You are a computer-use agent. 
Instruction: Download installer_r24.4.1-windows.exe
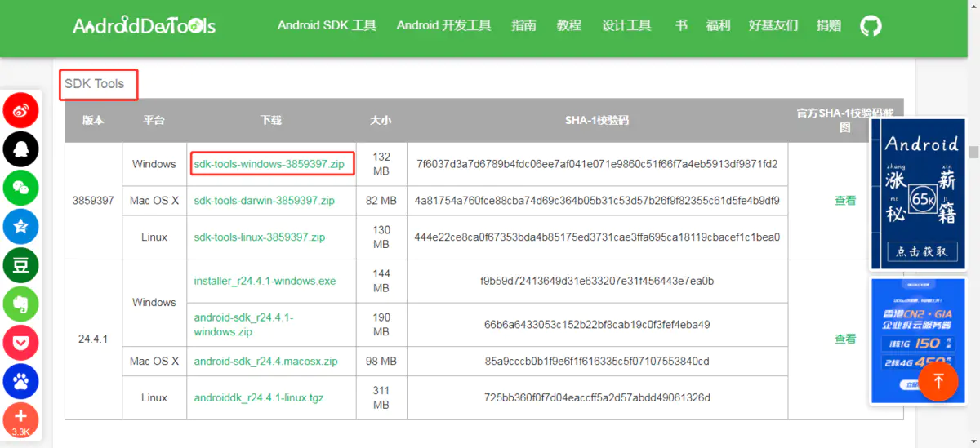click(x=265, y=281)
